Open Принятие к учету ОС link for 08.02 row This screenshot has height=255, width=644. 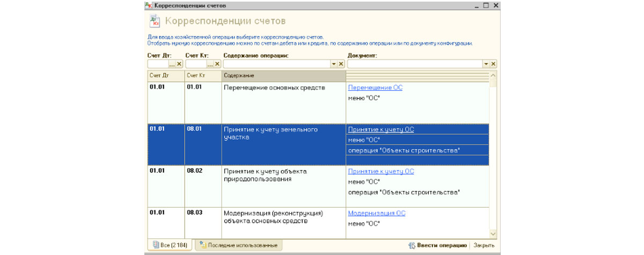click(381, 171)
